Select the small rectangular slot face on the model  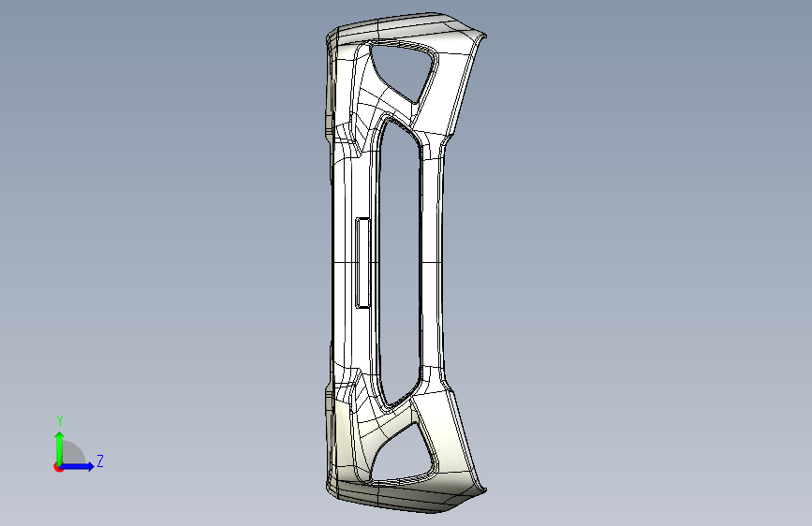tap(363, 263)
